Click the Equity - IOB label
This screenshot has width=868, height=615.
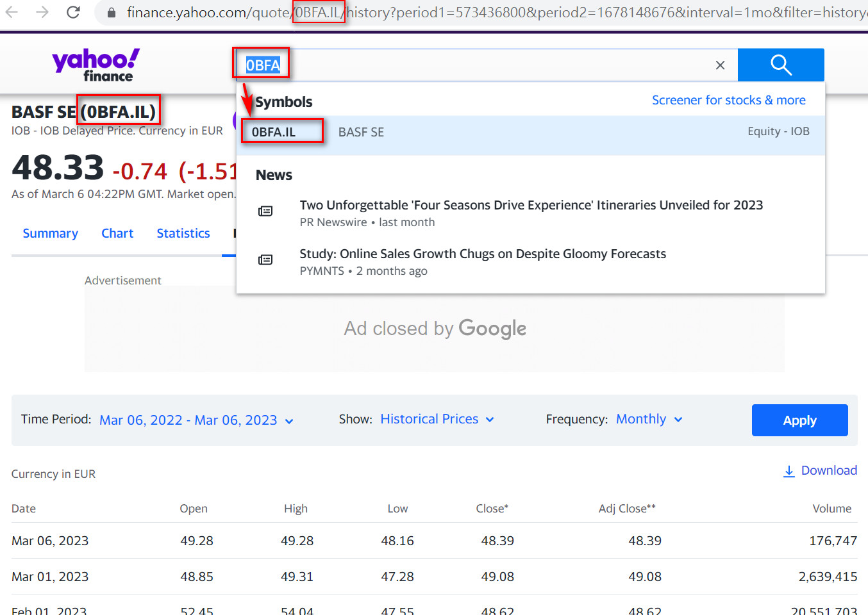click(x=778, y=131)
